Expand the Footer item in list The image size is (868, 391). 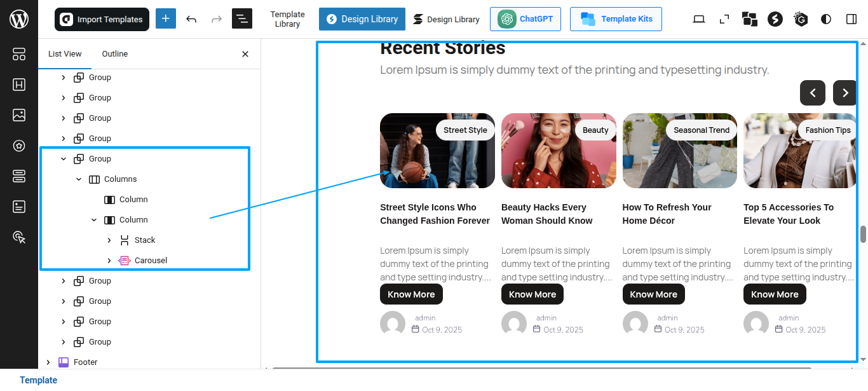pyautogui.click(x=48, y=362)
